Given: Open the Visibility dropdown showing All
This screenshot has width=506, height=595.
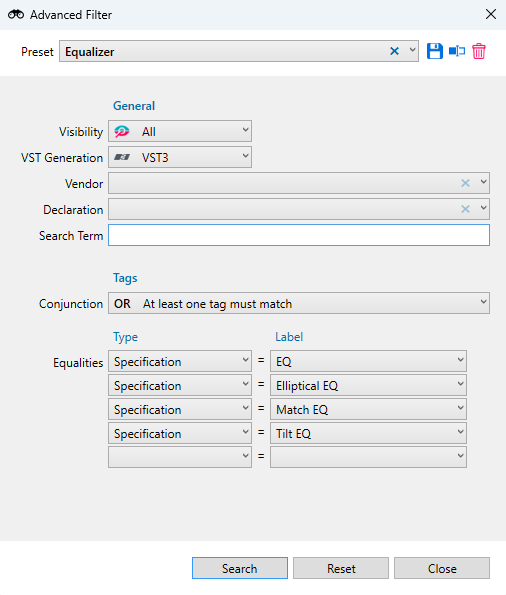Looking at the screenshot, I should click(180, 131).
